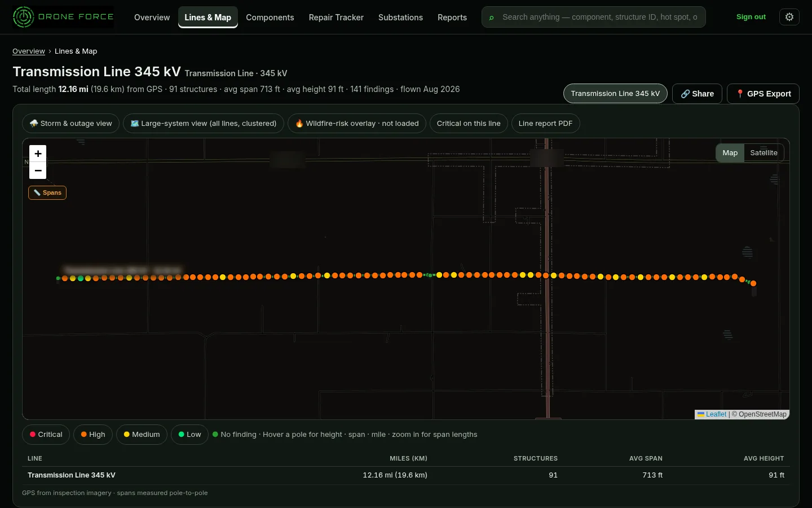Toggle the Spans ruler button

click(x=47, y=192)
